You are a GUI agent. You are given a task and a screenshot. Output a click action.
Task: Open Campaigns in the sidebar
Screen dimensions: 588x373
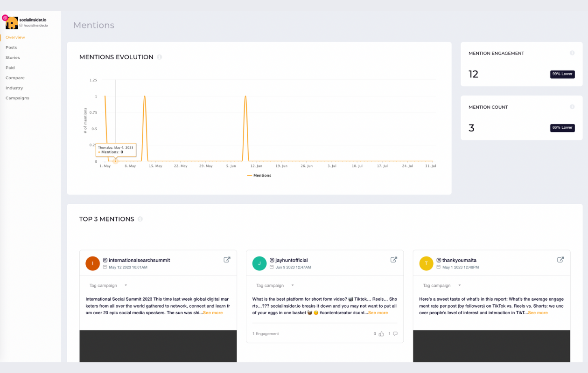17,98
